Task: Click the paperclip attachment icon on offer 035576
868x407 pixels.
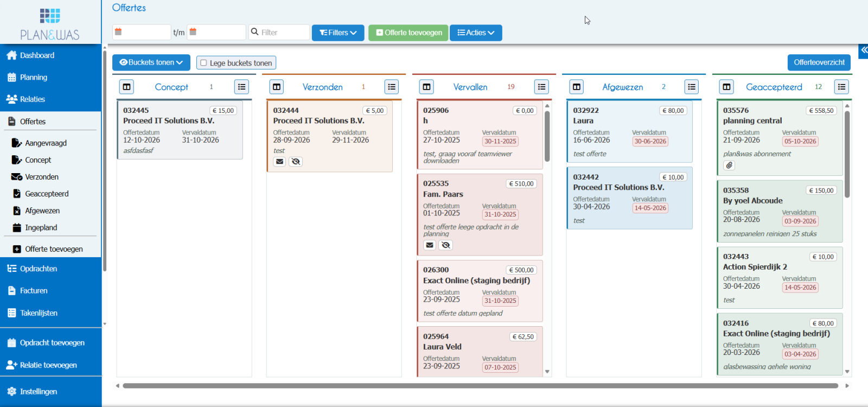Action: click(x=729, y=165)
